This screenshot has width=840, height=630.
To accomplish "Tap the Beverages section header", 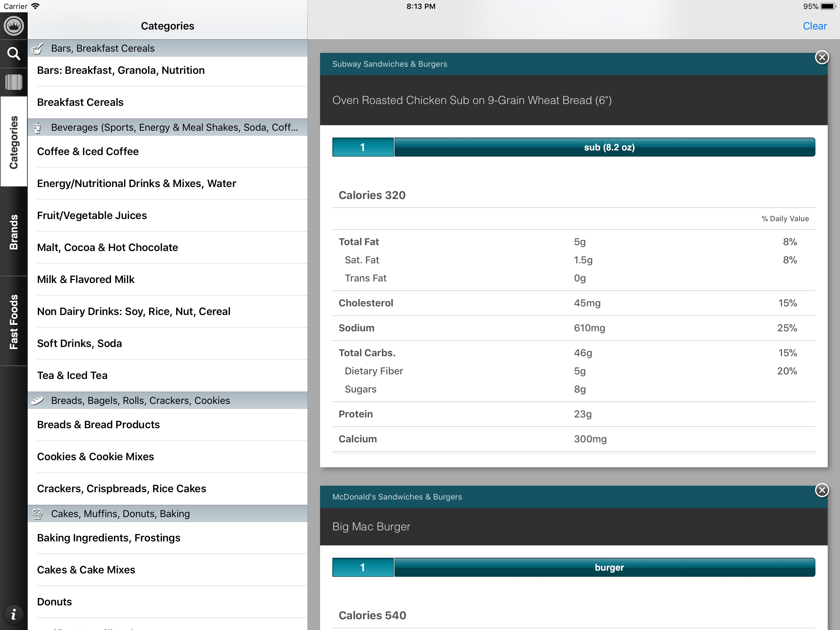I will (x=168, y=127).
